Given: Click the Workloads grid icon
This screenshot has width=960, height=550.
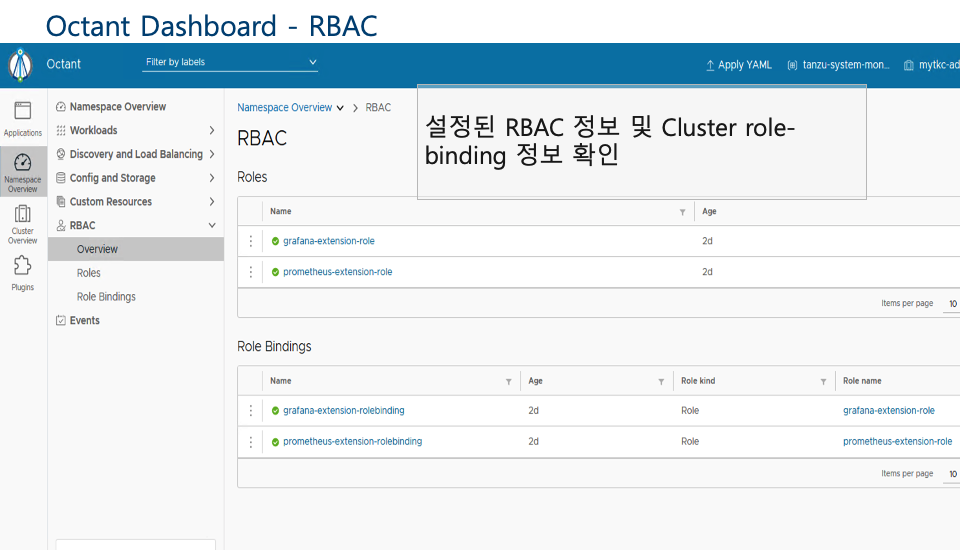Looking at the screenshot, I should click(x=61, y=130).
